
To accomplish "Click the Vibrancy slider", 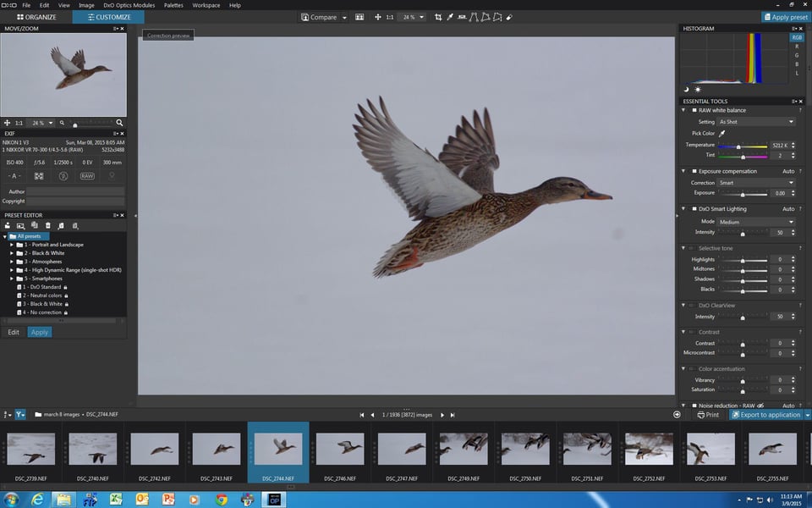I will (743, 381).
